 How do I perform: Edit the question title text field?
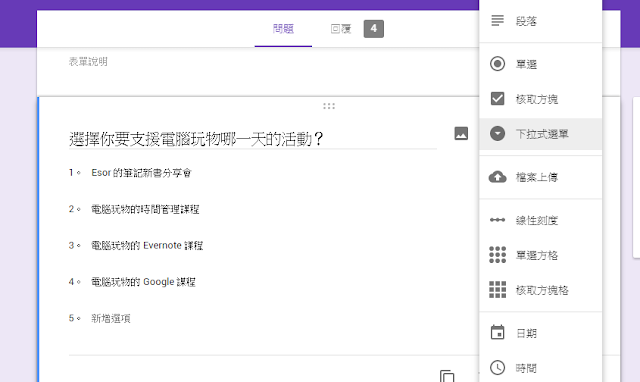tap(253, 139)
